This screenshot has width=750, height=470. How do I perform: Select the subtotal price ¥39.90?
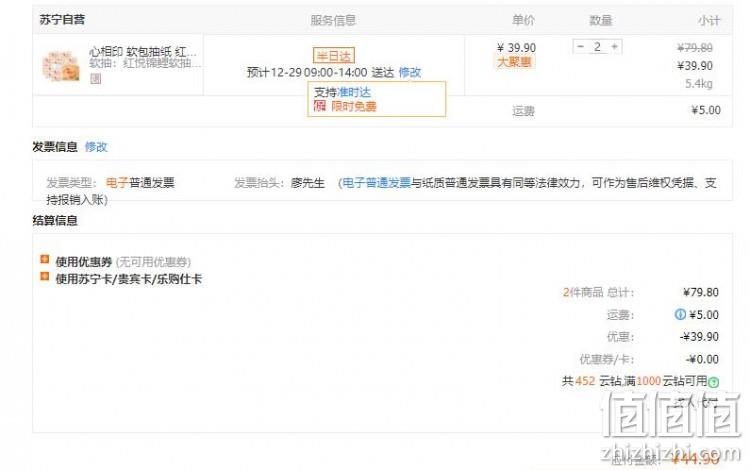click(x=695, y=66)
